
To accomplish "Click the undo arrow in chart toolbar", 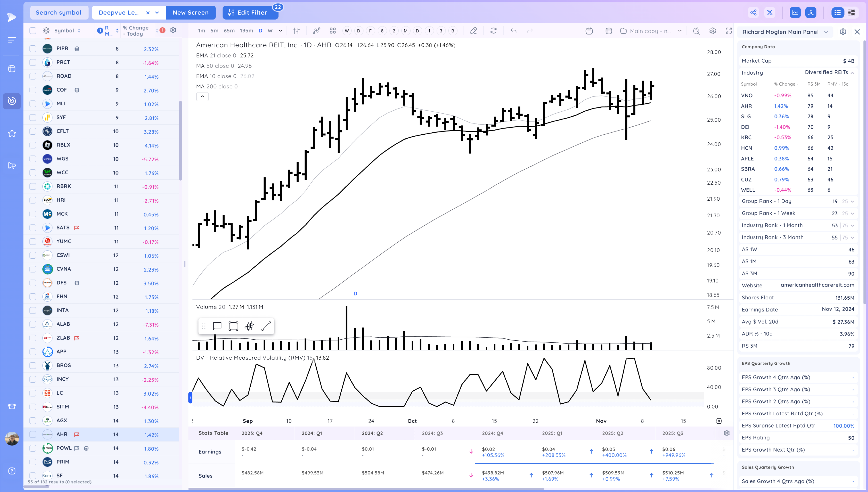I will (x=513, y=31).
